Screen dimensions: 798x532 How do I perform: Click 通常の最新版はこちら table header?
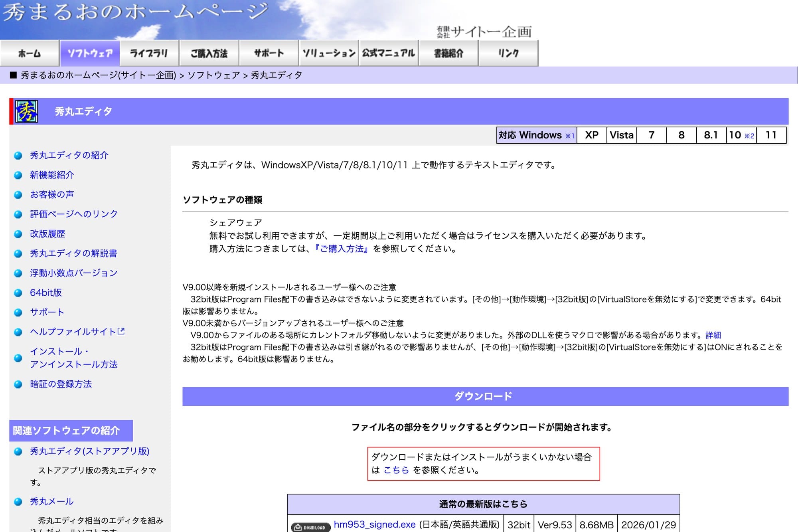(483, 504)
